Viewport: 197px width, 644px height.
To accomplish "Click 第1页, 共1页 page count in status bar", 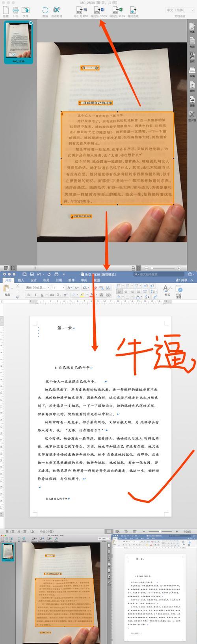I will click(x=15, y=531).
